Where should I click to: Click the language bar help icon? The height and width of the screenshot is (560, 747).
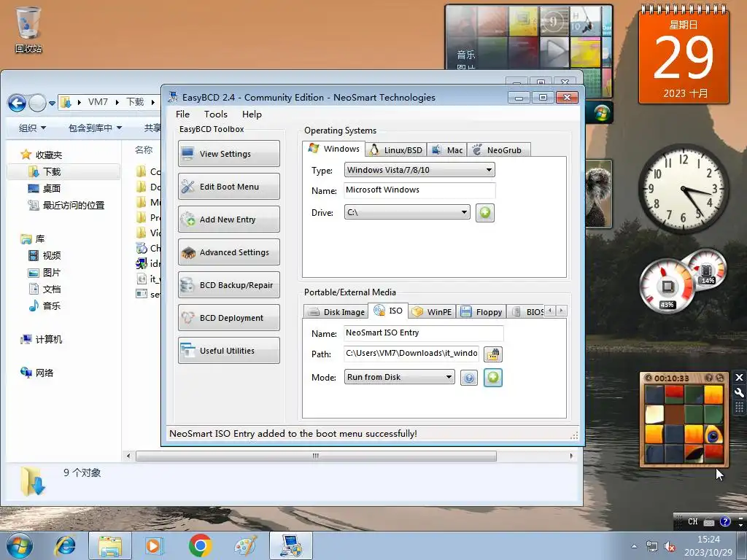click(x=725, y=521)
